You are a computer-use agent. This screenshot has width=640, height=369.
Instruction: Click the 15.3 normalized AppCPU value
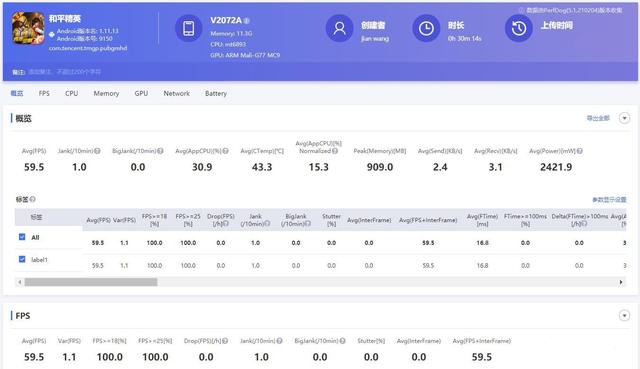319,167
